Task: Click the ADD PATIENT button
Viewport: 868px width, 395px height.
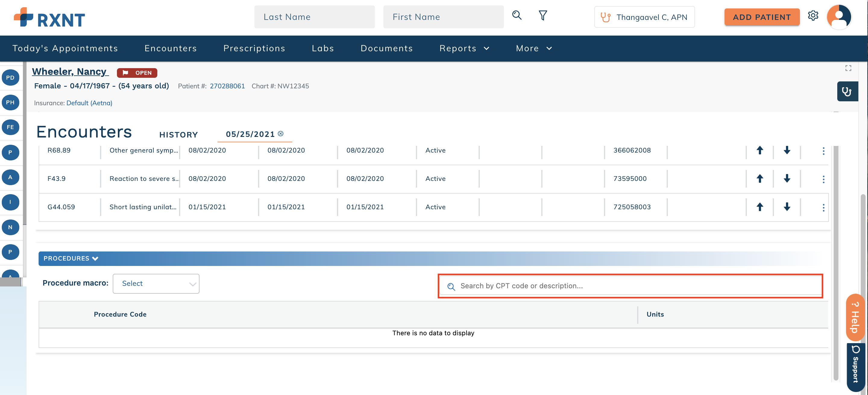Action: (762, 17)
